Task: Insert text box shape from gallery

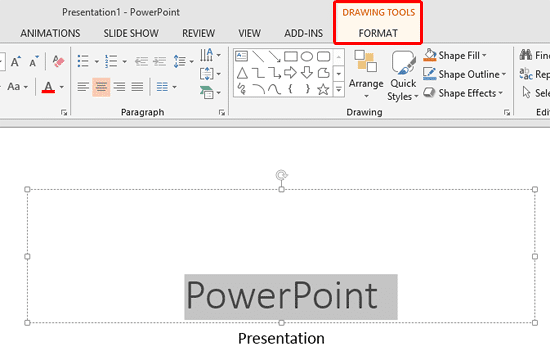Action: pos(241,56)
